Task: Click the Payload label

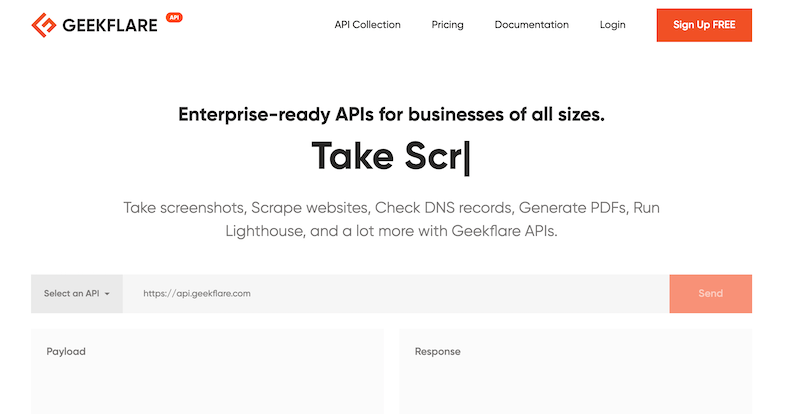Action: click(x=66, y=352)
